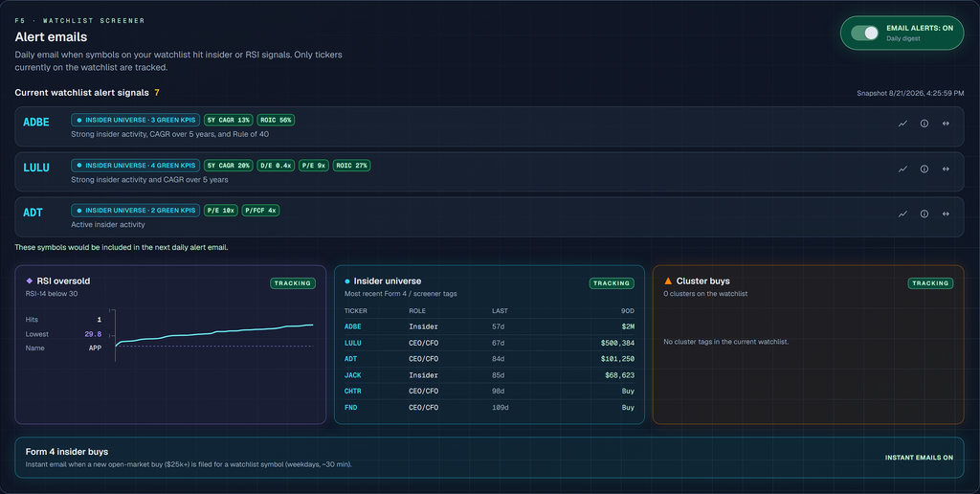980x494 pixels.
Task: Click the ADT ticker in Insider universe table
Action: coord(350,359)
